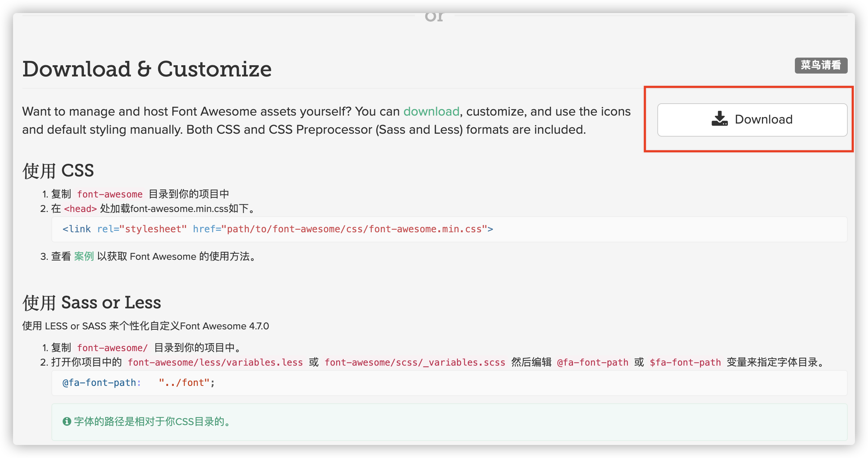
Task: Select the 'font-awesome' inline code in step 1
Action: 110,194
